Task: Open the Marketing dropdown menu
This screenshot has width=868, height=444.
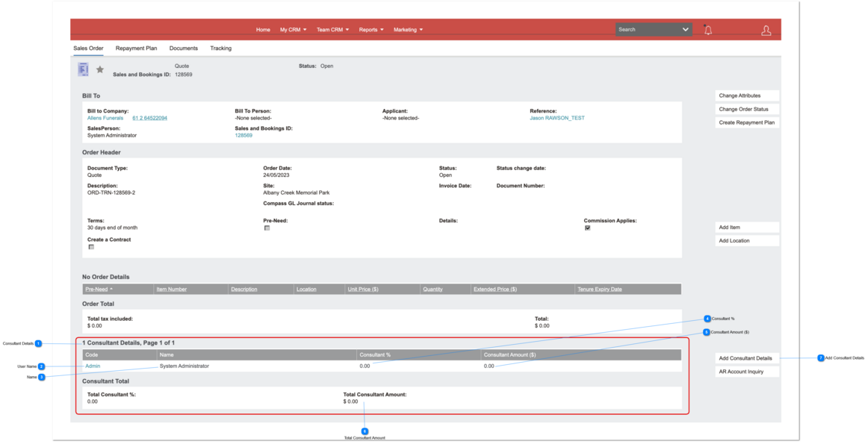Action: click(x=408, y=30)
